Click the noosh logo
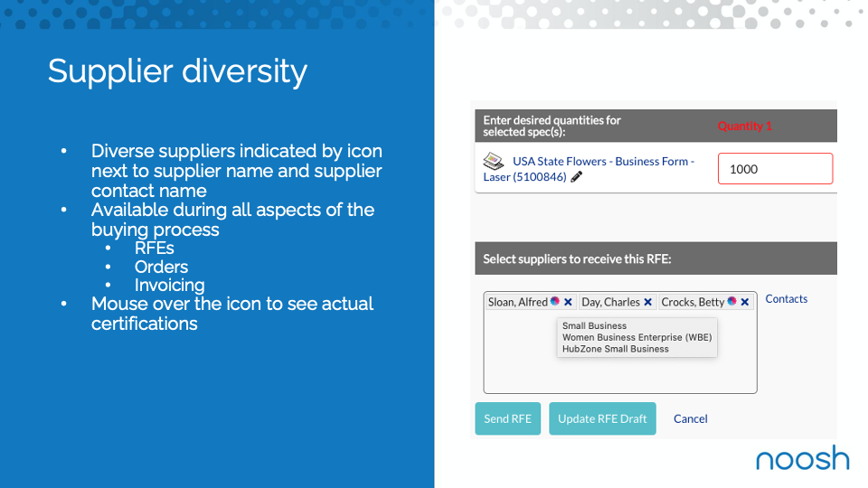 pyautogui.click(x=803, y=457)
